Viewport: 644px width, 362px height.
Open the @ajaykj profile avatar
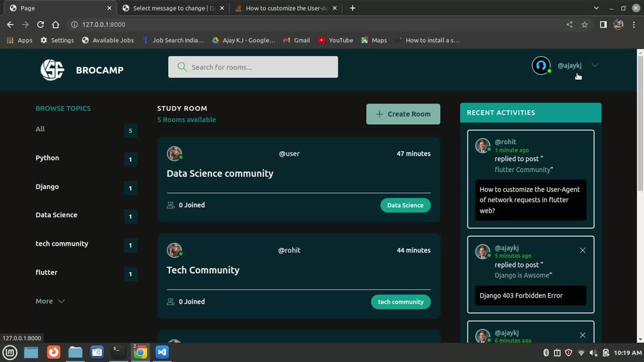tap(541, 65)
